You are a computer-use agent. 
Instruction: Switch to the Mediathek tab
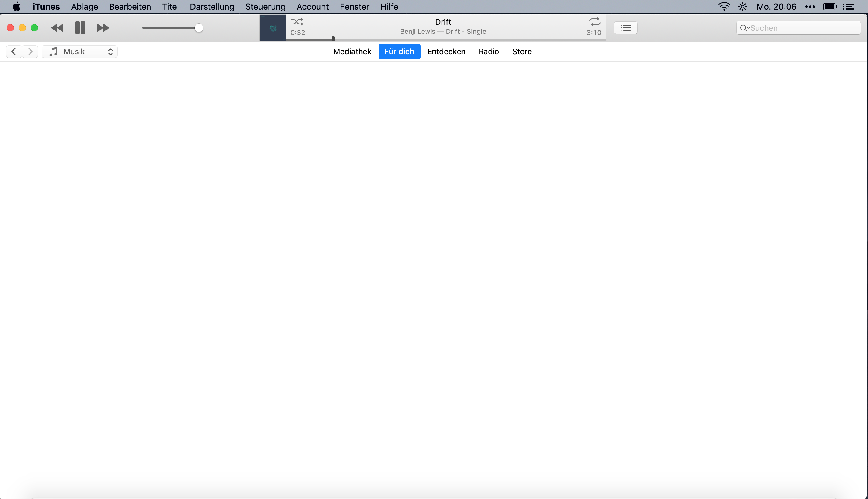[x=352, y=52]
